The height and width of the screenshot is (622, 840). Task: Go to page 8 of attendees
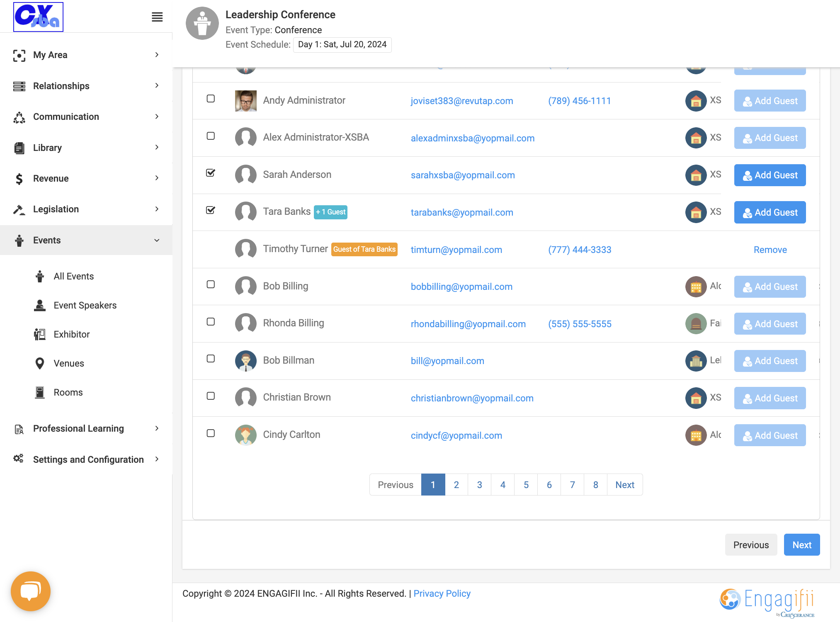(x=596, y=485)
